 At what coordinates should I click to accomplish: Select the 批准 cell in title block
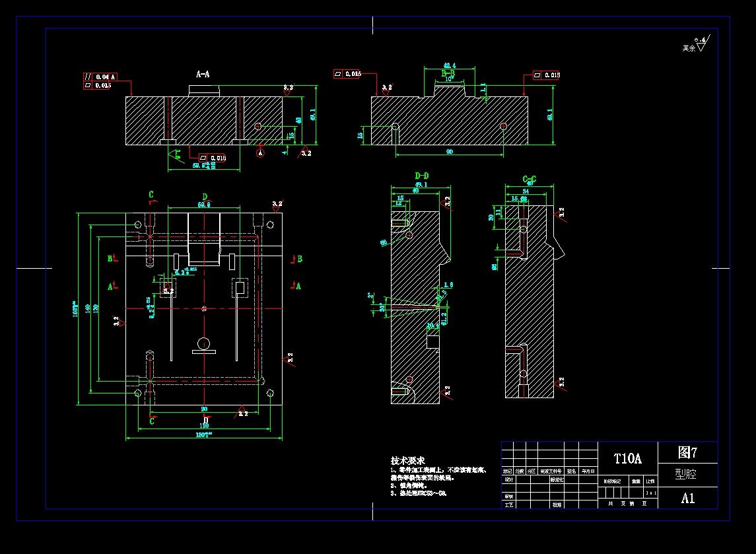(x=557, y=505)
